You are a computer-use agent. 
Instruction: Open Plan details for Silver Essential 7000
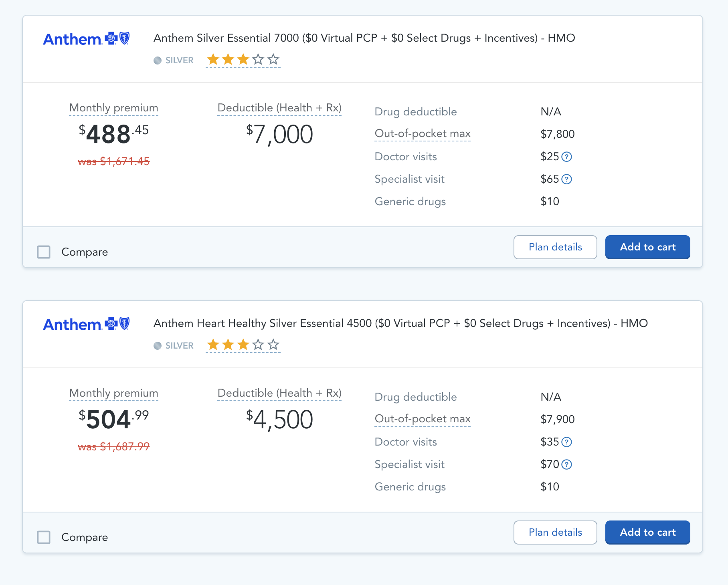[x=555, y=247]
